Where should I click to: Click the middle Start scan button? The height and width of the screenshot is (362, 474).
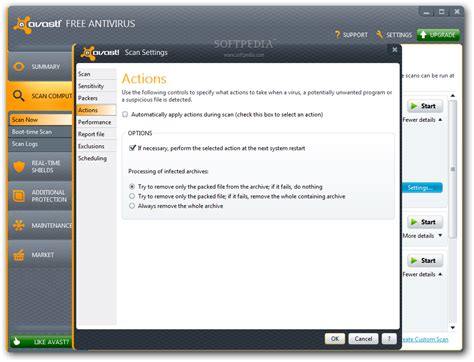[425, 222]
